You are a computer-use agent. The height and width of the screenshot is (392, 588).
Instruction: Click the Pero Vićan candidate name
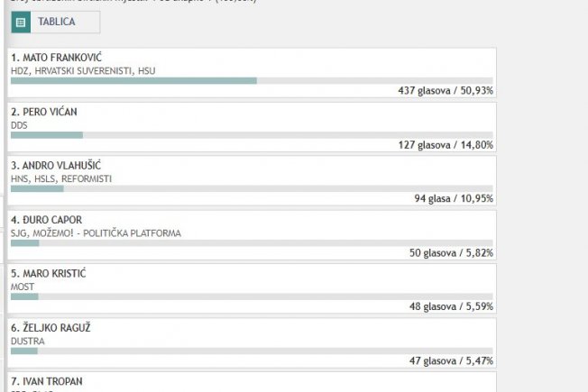click(44, 112)
